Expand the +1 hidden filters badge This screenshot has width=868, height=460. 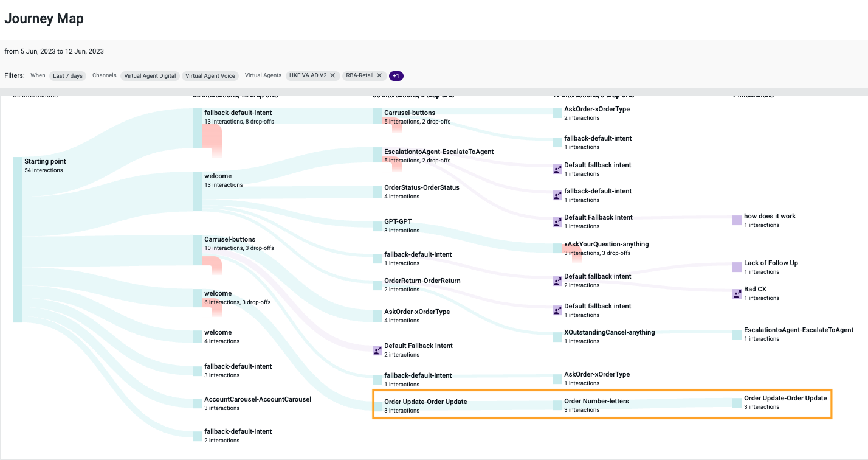click(x=396, y=75)
